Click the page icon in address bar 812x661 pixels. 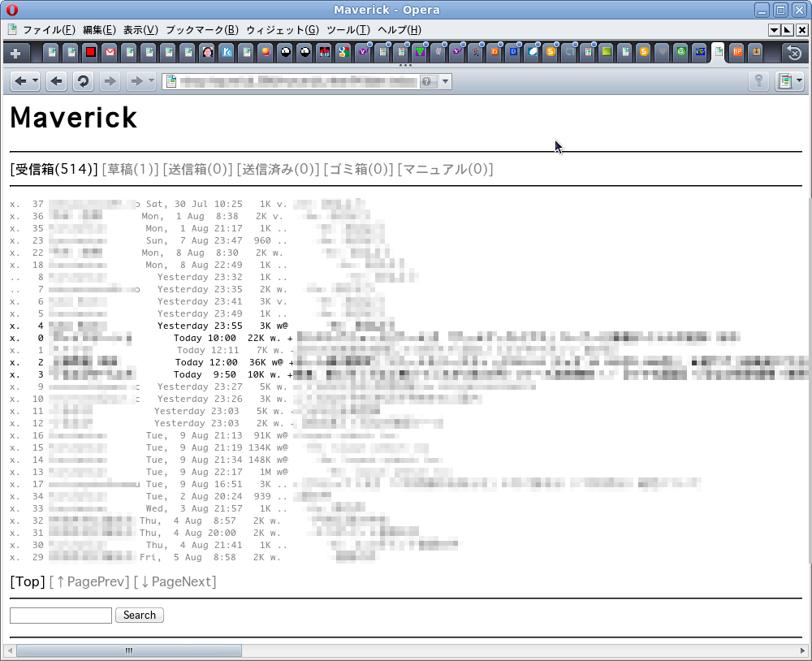(171, 81)
